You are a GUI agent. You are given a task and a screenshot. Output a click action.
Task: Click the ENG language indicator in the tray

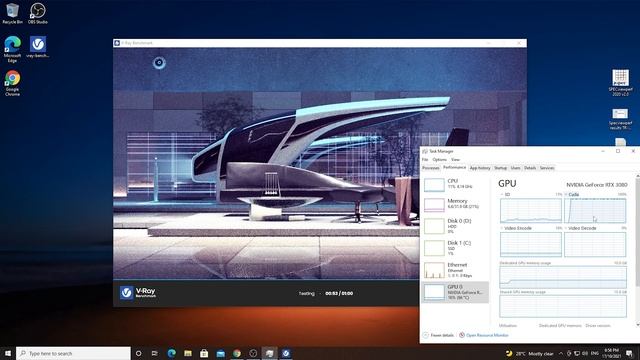pyautogui.click(x=594, y=353)
